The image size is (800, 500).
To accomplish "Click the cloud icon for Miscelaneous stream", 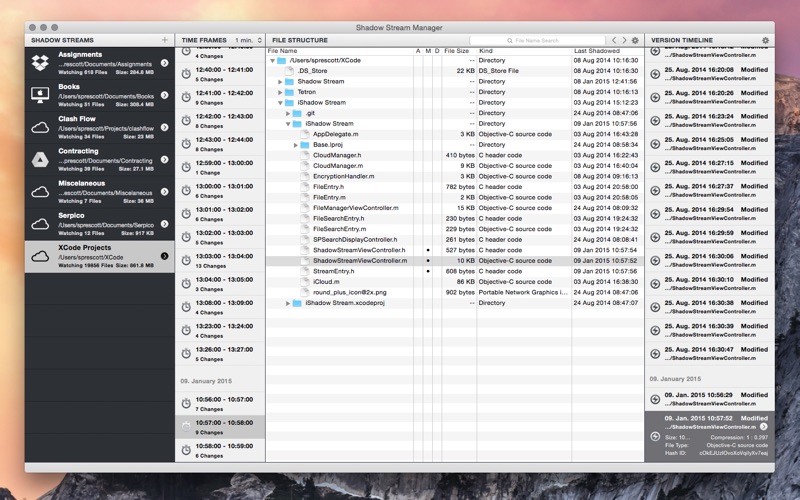I will (40, 192).
